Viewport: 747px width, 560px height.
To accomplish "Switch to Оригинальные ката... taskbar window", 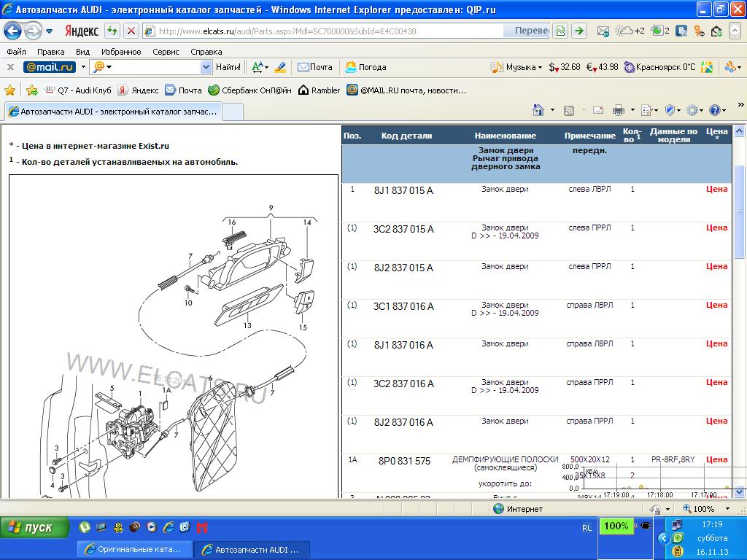I will coord(135,550).
